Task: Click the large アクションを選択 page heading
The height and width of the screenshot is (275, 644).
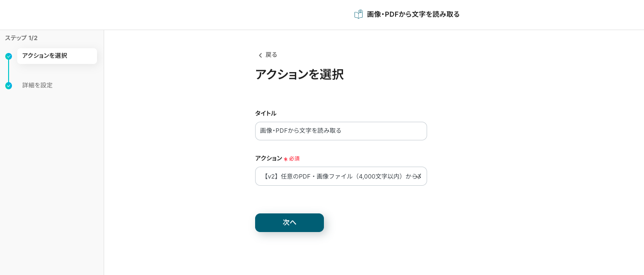Action: point(299,74)
